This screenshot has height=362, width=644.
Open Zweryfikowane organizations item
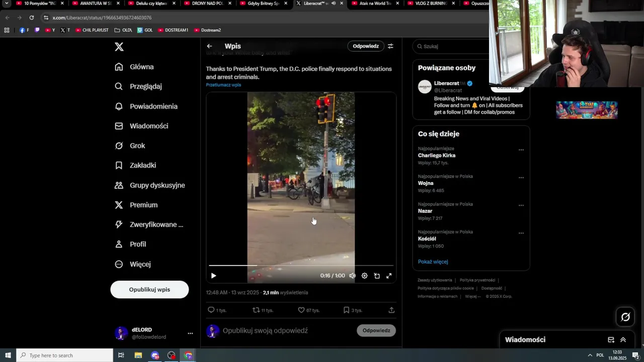(x=149, y=224)
